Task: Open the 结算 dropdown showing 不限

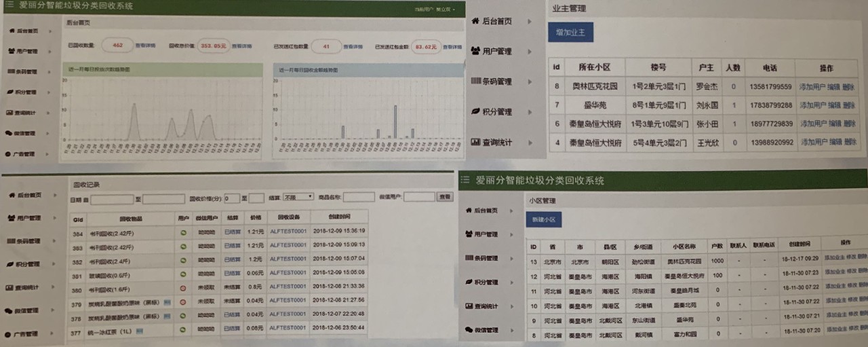Action: pyautogui.click(x=298, y=197)
